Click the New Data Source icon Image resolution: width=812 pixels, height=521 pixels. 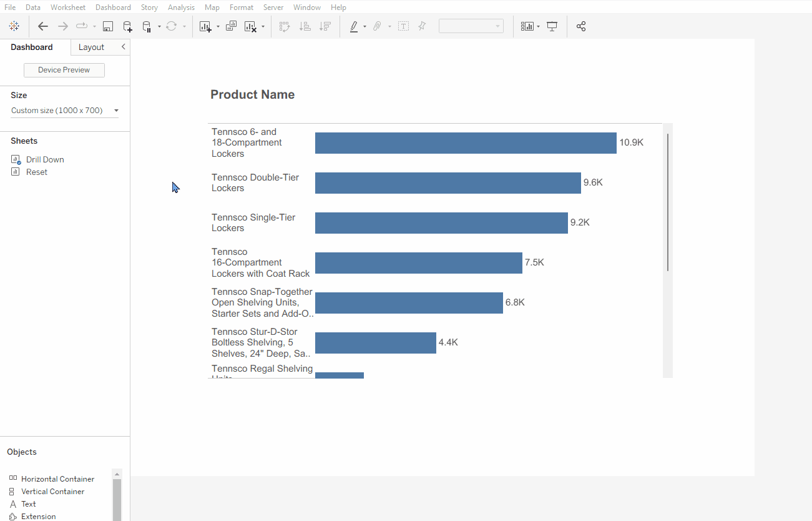click(x=127, y=26)
